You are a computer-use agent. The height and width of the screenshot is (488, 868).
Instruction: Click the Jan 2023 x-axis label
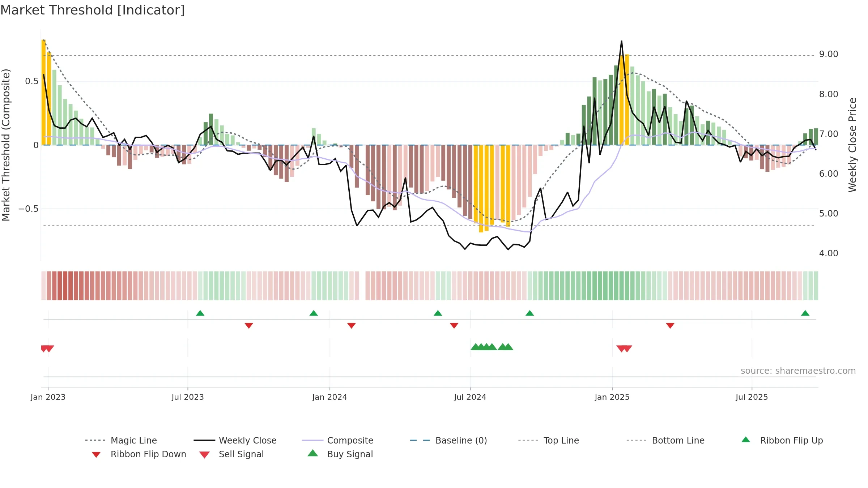pyautogui.click(x=48, y=397)
